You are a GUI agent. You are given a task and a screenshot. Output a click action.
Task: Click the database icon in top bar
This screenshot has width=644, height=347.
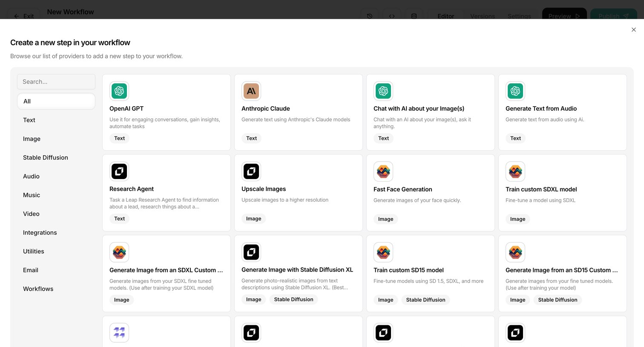[x=414, y=16]
